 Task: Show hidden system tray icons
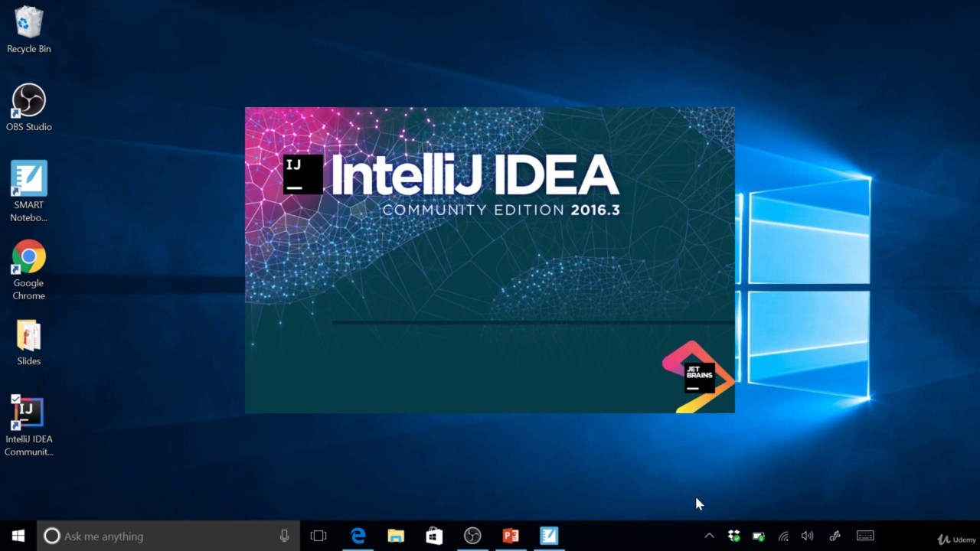(709, 536)
